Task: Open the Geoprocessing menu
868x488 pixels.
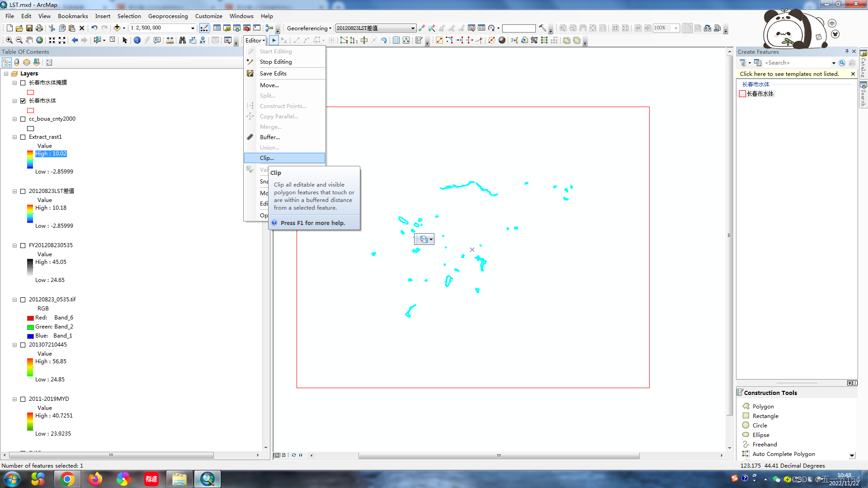Action: tap(168, 16)
